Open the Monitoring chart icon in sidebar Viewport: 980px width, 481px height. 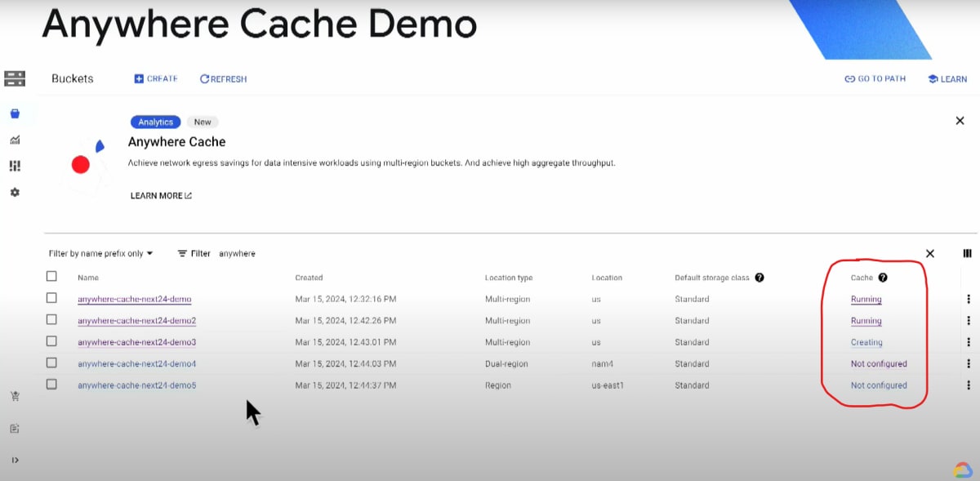click(x=15, y=140)
